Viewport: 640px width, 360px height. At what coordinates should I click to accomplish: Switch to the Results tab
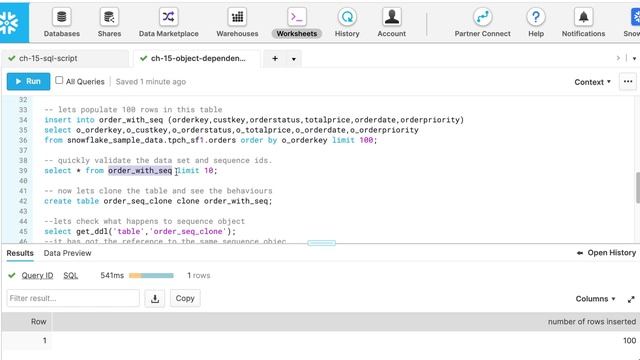tap(20, 253)
